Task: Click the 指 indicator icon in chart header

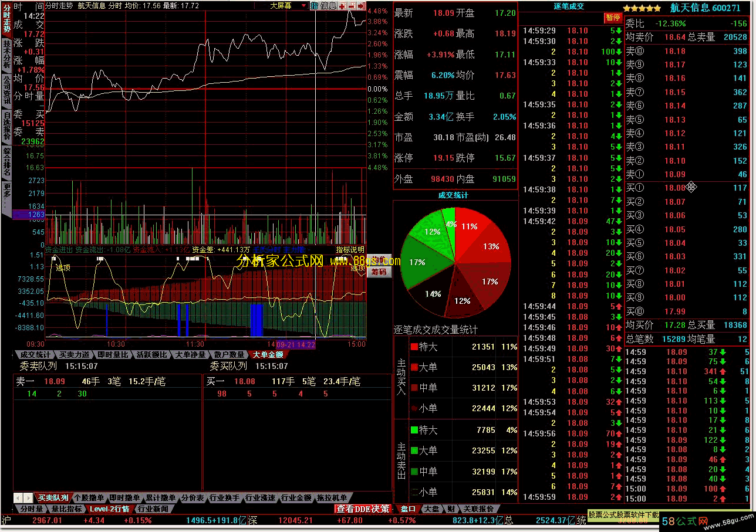Action: pos(314,5)
